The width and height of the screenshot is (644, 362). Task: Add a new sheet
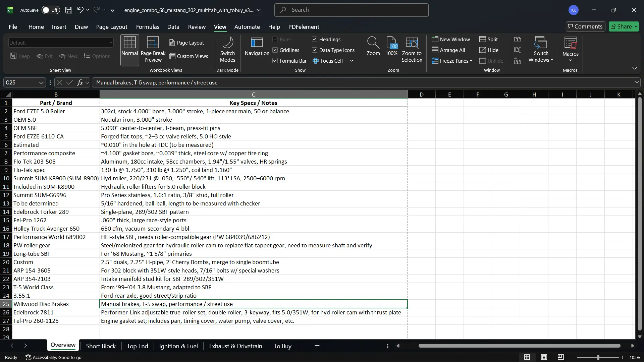[x=317, y=346]
